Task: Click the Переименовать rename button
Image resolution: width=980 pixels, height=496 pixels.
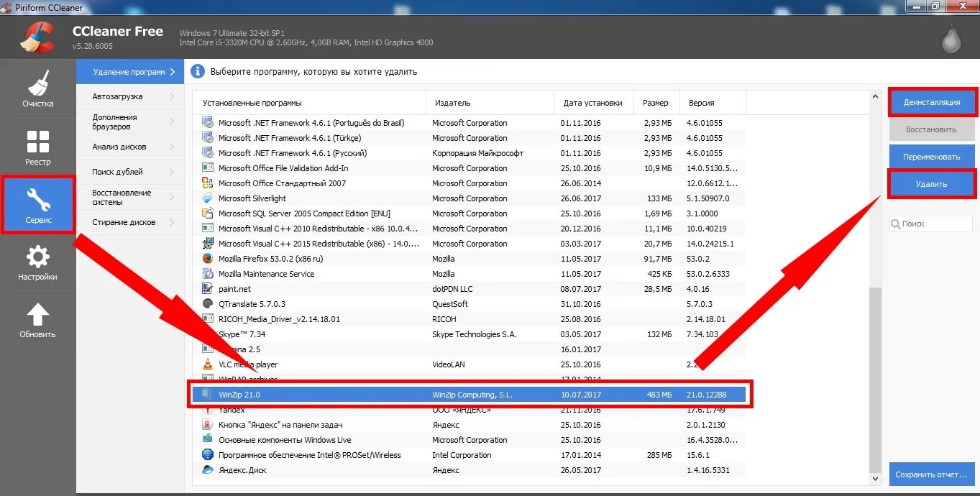Action: pyautogui.click(x=932, y=157)
